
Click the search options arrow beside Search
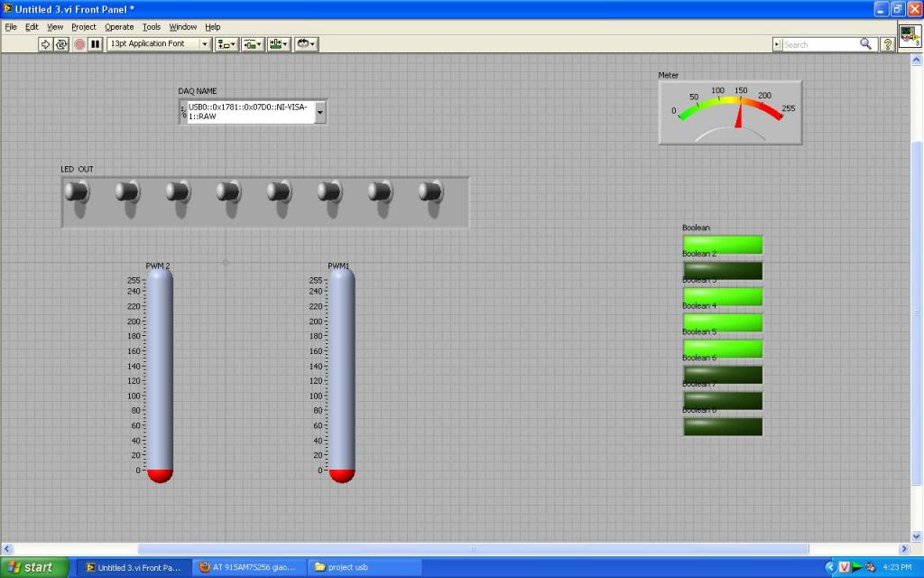(777, 44)
